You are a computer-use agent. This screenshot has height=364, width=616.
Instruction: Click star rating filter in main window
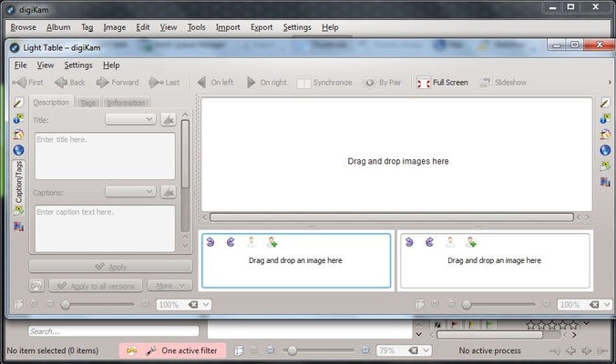pyautogui.click(x=552, y=325)
